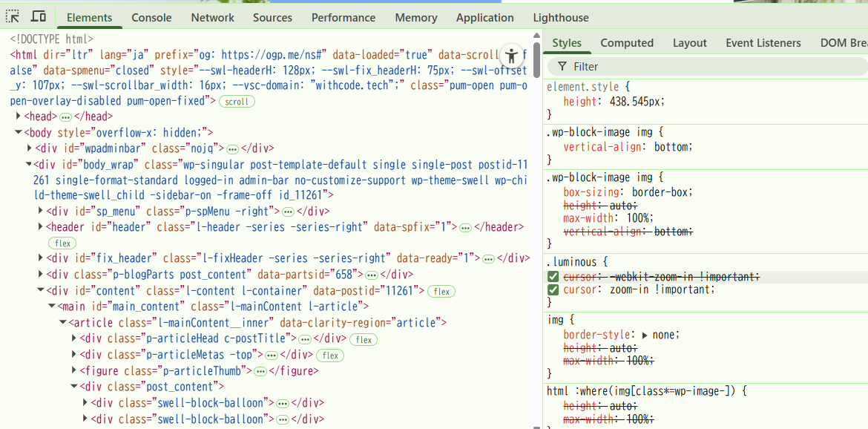Open the Network panel tab
Viewport: 868px width, 429px height.
(x=212, y=18)
